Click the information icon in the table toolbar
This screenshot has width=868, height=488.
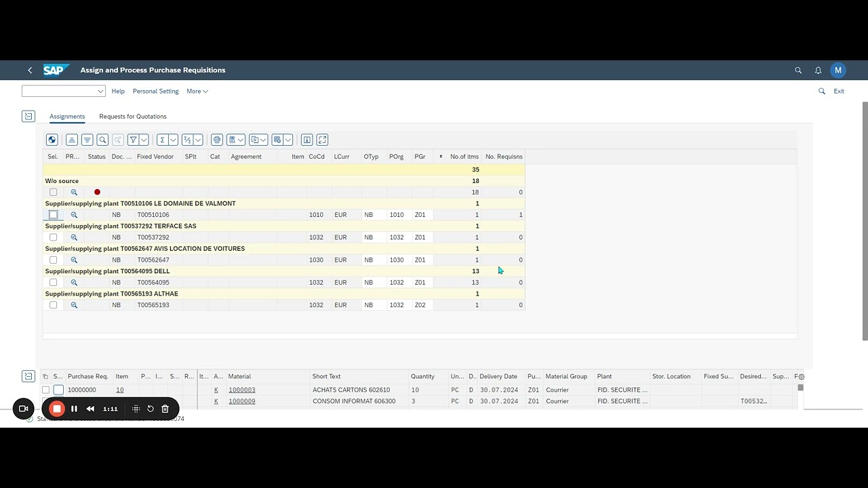tap(307, 140)
